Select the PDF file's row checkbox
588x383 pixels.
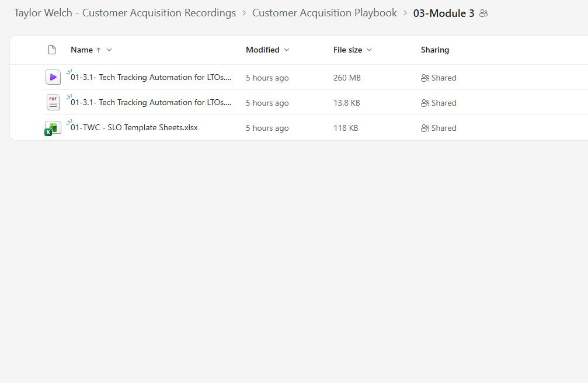pos(29,102)
